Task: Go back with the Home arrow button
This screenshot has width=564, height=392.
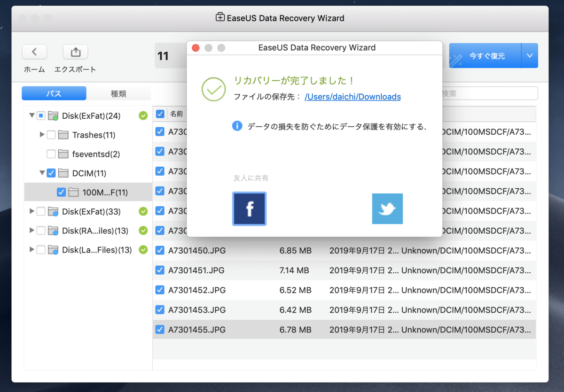Action: (x=34, y=52)
